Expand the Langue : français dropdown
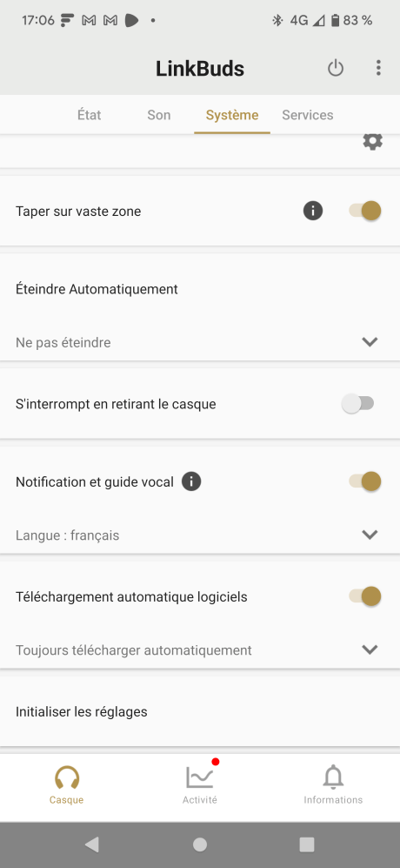 [200, 535]
